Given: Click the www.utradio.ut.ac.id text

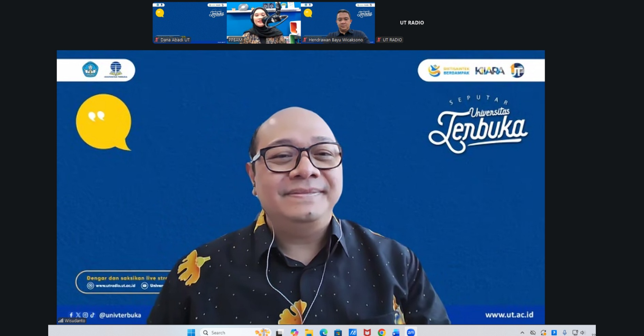Looking at the screenshot, I should point(115,286).
